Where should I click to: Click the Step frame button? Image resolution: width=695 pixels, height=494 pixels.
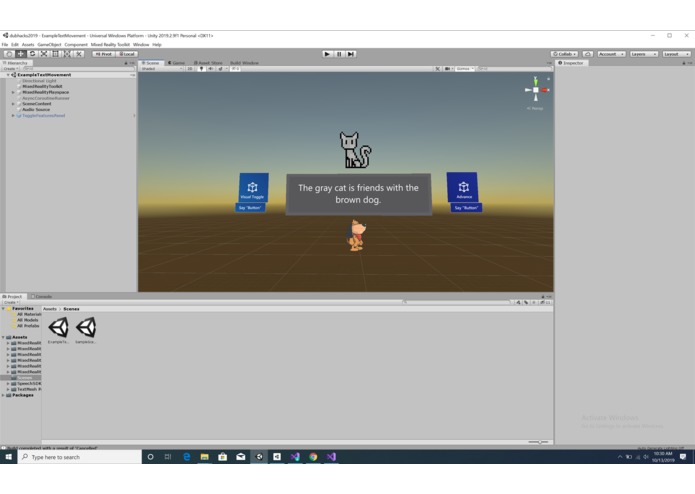351,54
